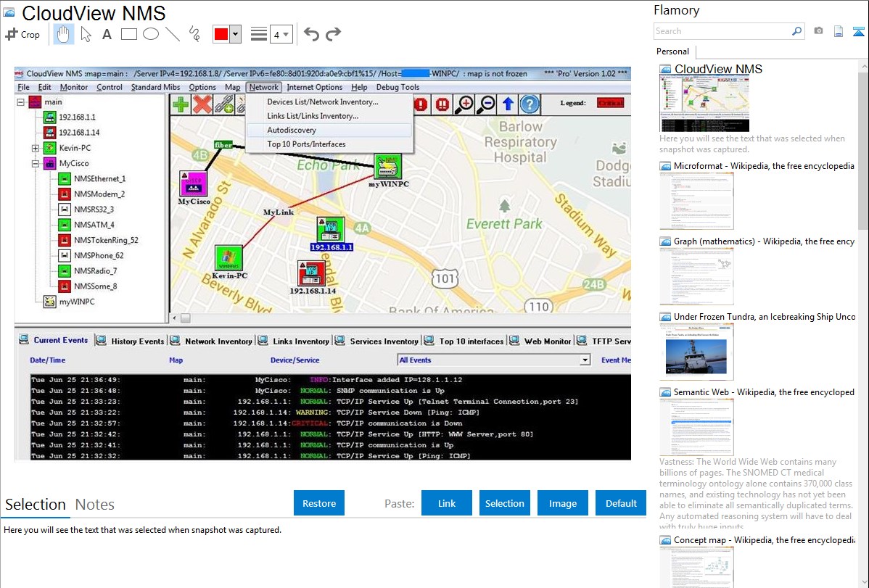Select NMSTokenRing_52 in tree
The image size is (869, 588).
[106, 240]
